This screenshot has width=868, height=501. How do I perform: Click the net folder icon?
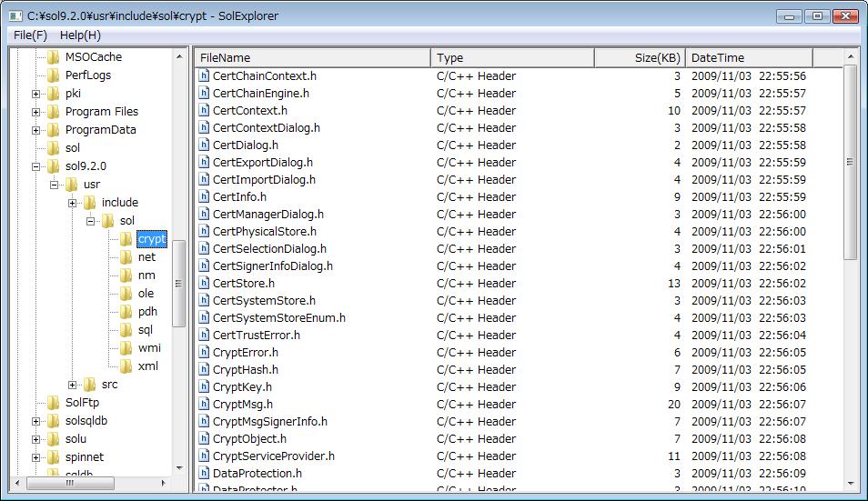(126, 257)
